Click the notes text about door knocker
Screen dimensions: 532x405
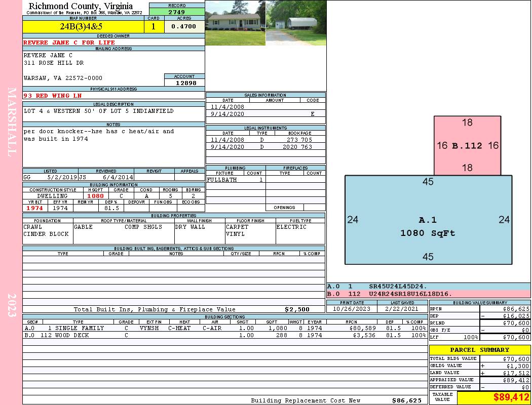point(99,135)
